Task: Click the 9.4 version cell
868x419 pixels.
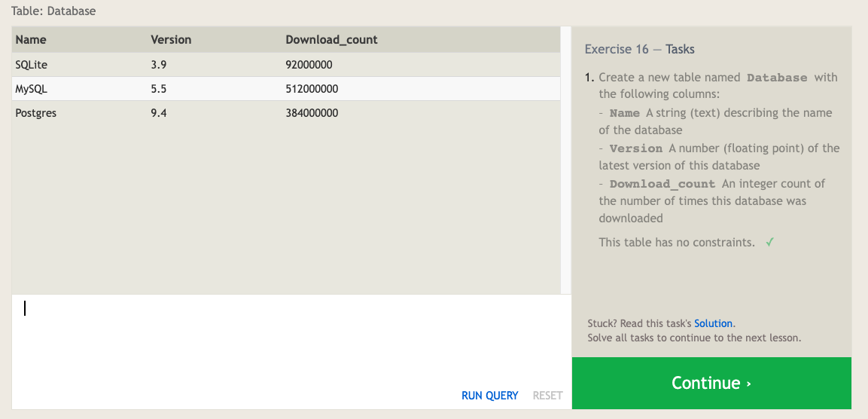Action: tap(158, 113)
